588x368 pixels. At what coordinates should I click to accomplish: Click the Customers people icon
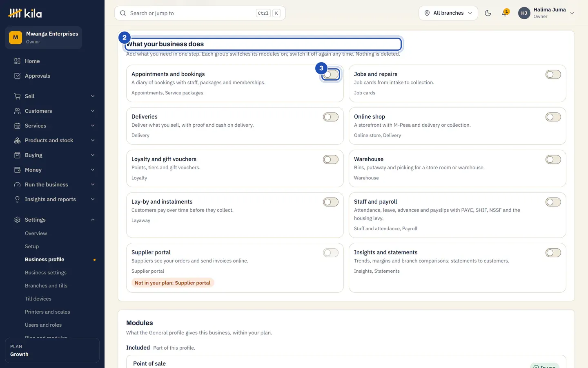[17, 111]
